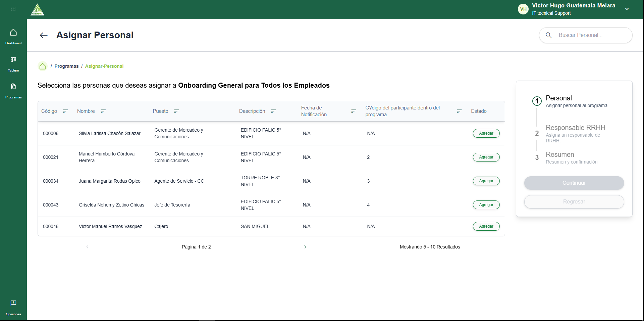Click the VH user avatar

pyautogui.click(x=523, y=9)
